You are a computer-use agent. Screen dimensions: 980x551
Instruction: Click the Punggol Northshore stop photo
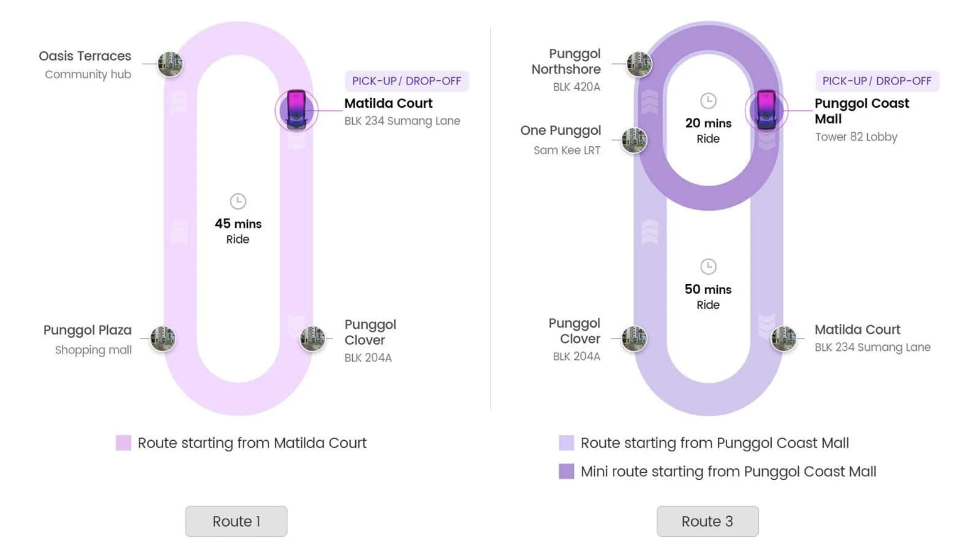[639, 64]
